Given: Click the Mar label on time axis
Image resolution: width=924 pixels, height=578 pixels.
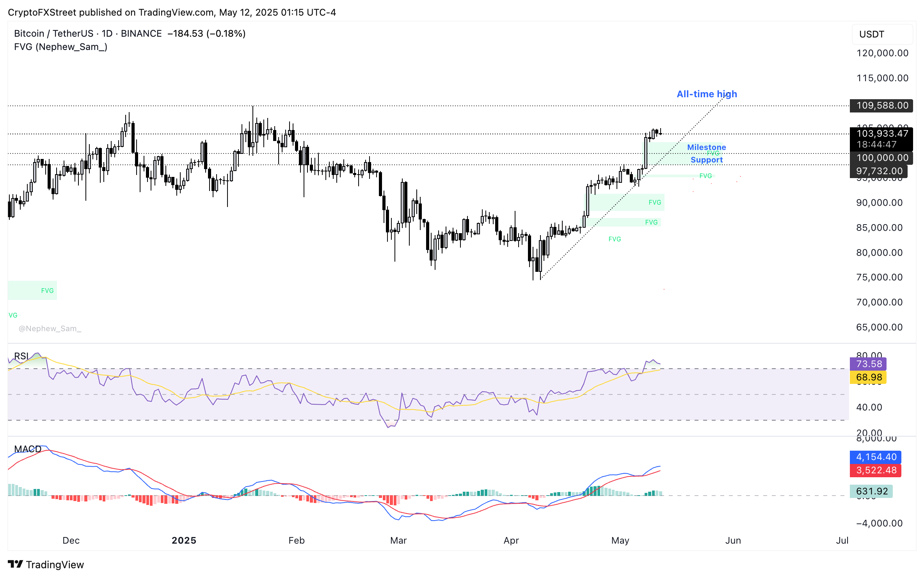Looking at the screenshot, I should point(398,541).
